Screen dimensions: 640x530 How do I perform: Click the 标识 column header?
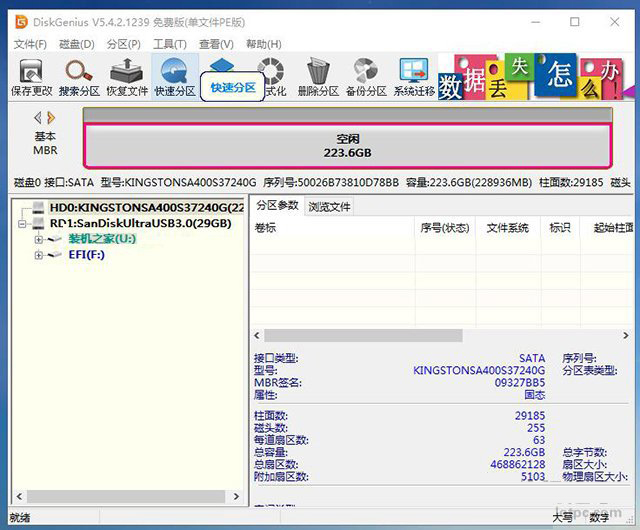[560, 227]
